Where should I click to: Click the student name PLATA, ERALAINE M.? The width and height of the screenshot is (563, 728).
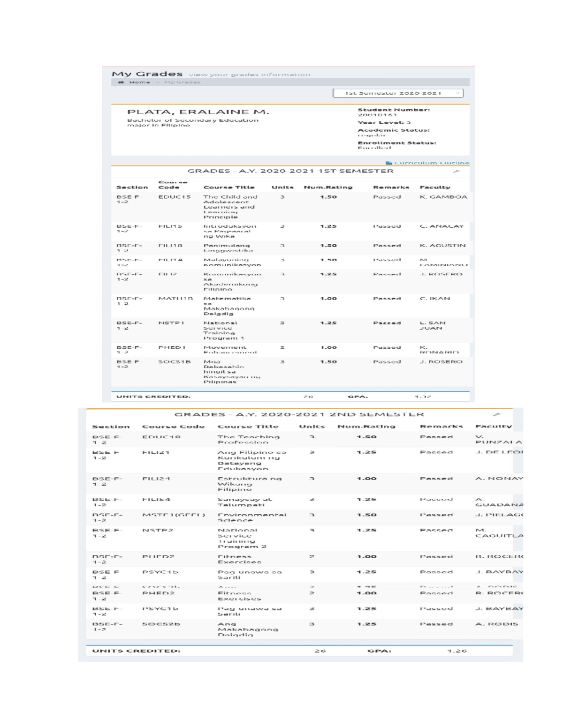click(198, 112)
